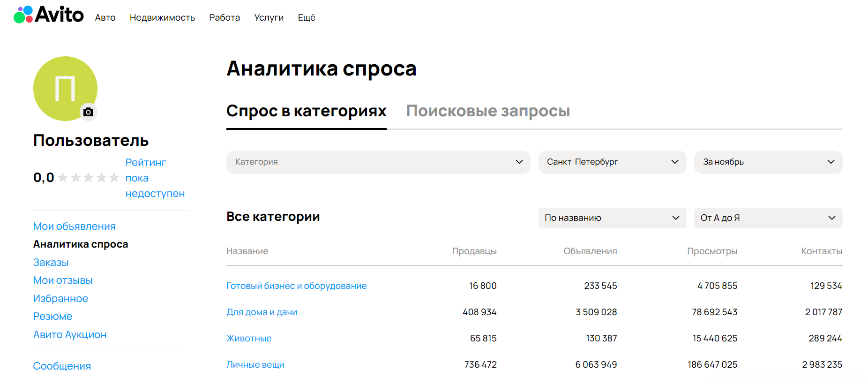This screenshot has height=378, width=868.
Task: Click contacts value 2 017 787
Action: (x=823, y=312)
